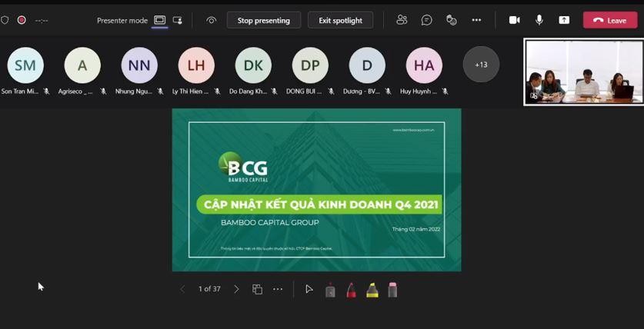Click the Exit spotlight button

[340, 20]
